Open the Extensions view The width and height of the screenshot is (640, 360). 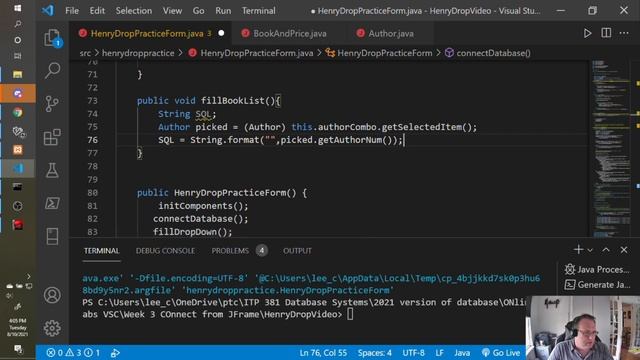[52, 137]
